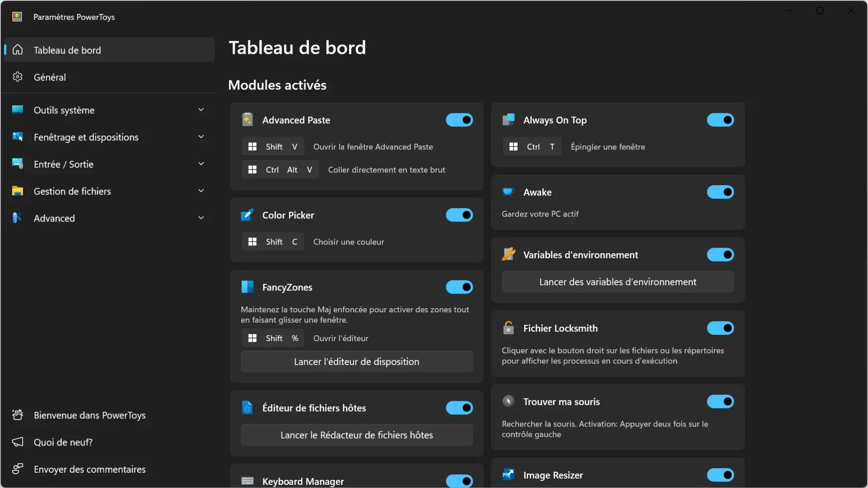Click the Entrée / Sortie keyboard icon
868x488 pixels.
[18, 164]
